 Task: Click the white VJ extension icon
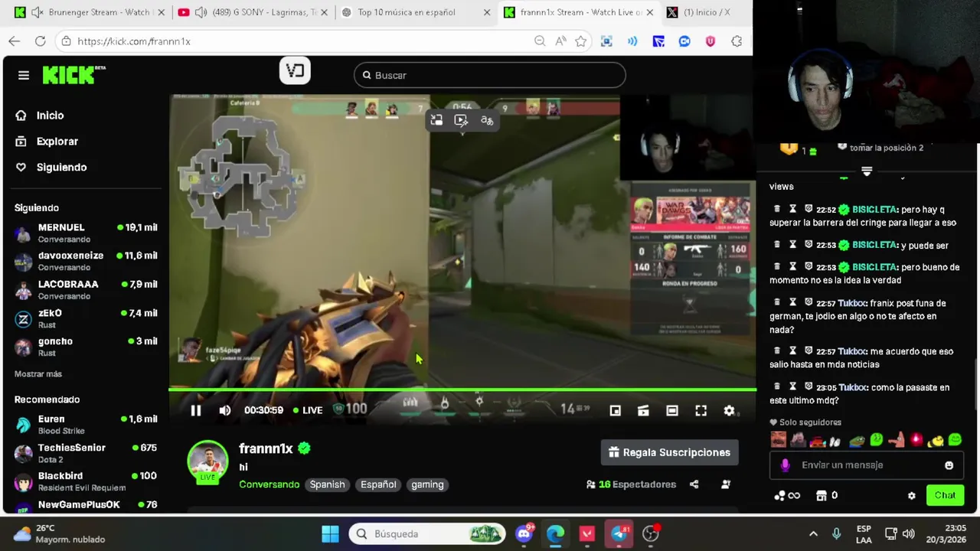click(295, 71)
